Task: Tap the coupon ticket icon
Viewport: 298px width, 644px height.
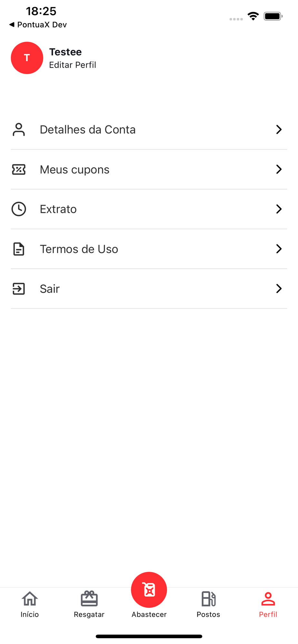Action: (x=19, y=169)
